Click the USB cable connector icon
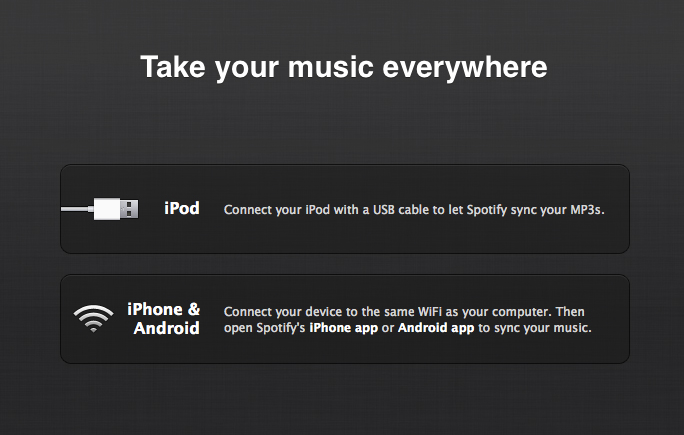 point(117,209)
